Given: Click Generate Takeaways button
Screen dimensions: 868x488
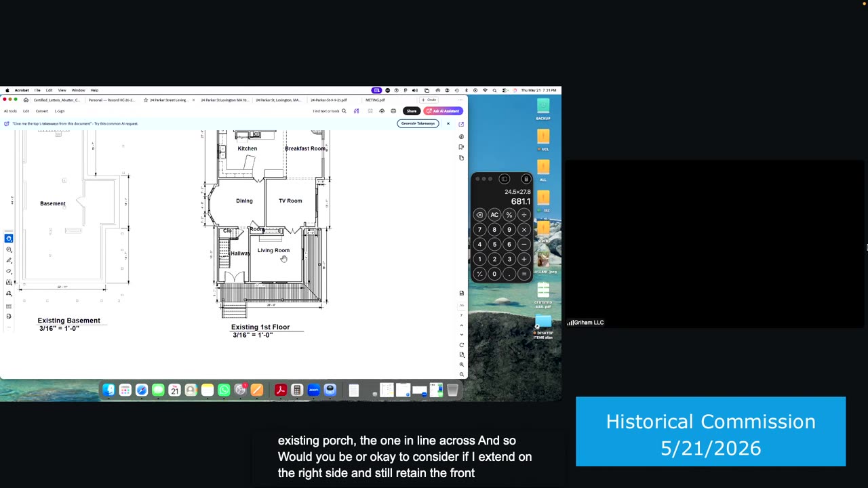Looking at the screenshot, I should pos(418,123).
